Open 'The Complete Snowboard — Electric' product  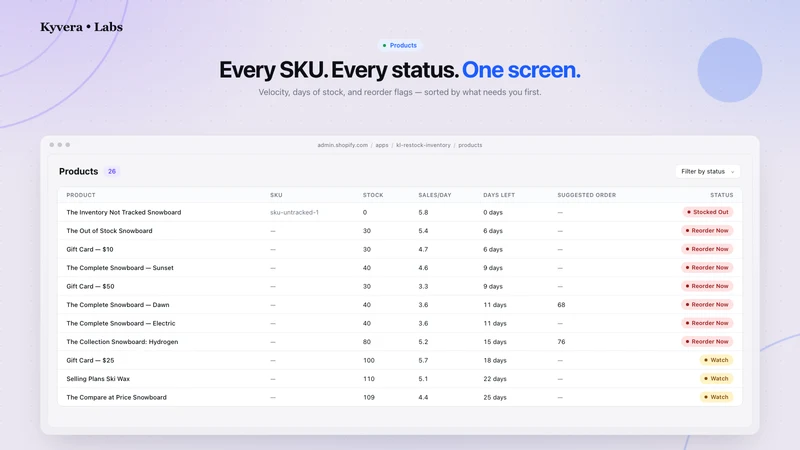pyautogui.click(x=120, y=323)
